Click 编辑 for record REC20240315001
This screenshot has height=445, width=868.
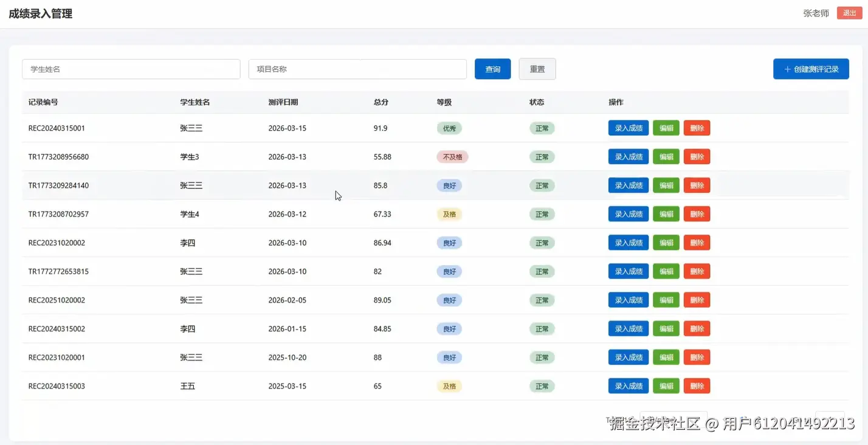[x=666, y=128]
